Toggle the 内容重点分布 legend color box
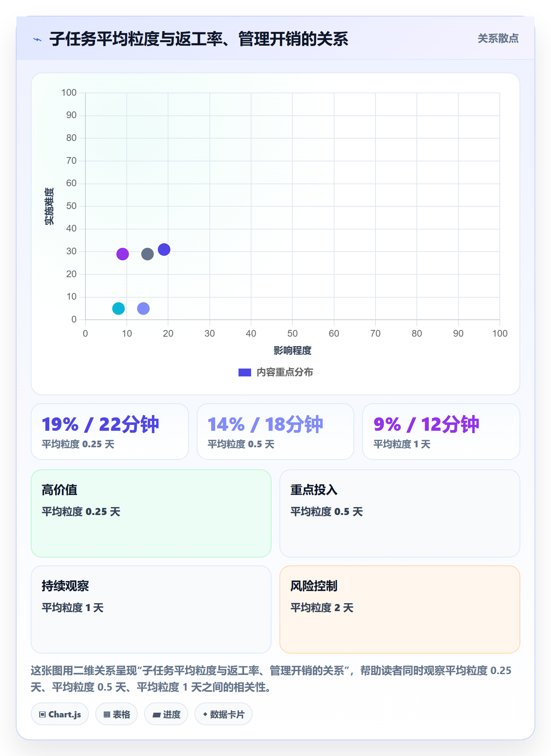 click(245, 372)
